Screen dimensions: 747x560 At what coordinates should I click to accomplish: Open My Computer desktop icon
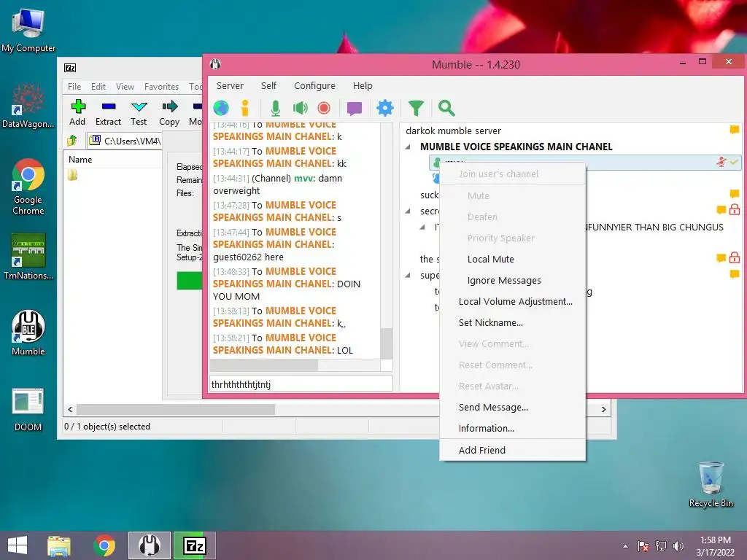tap(28, 31)
